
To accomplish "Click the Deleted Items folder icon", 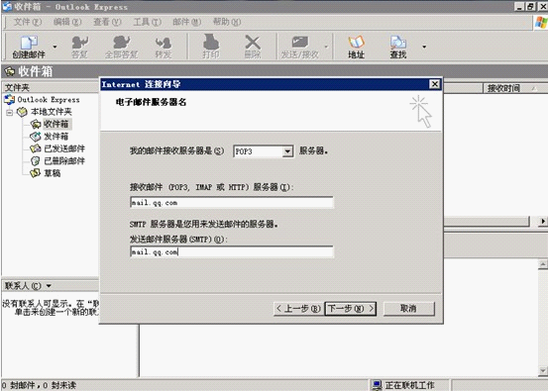I will [x=36, y=160].
